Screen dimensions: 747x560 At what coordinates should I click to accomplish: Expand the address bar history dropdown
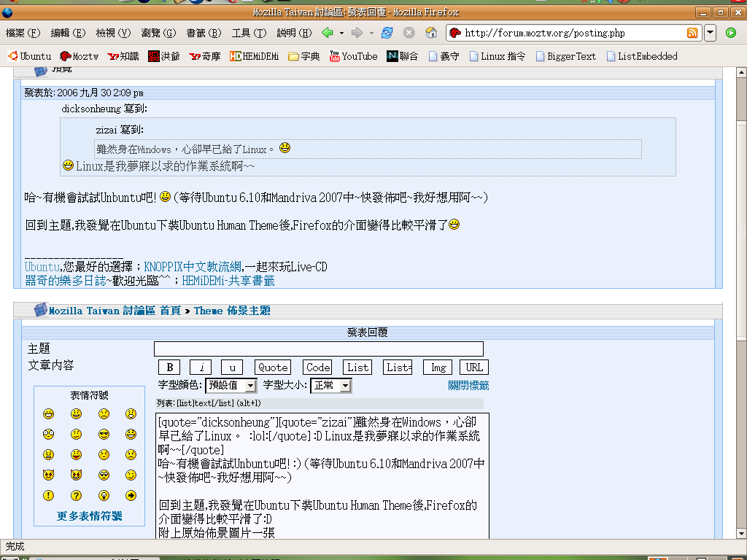(x=710, y=33)
